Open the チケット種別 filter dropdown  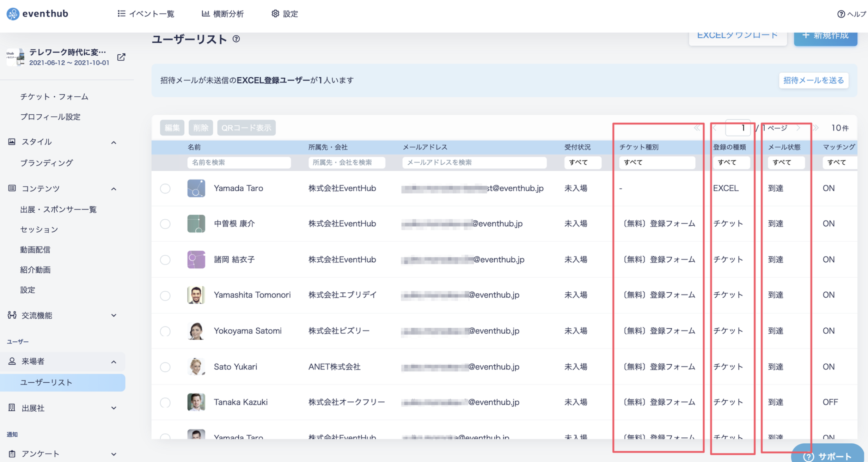(x=657, y=162)
